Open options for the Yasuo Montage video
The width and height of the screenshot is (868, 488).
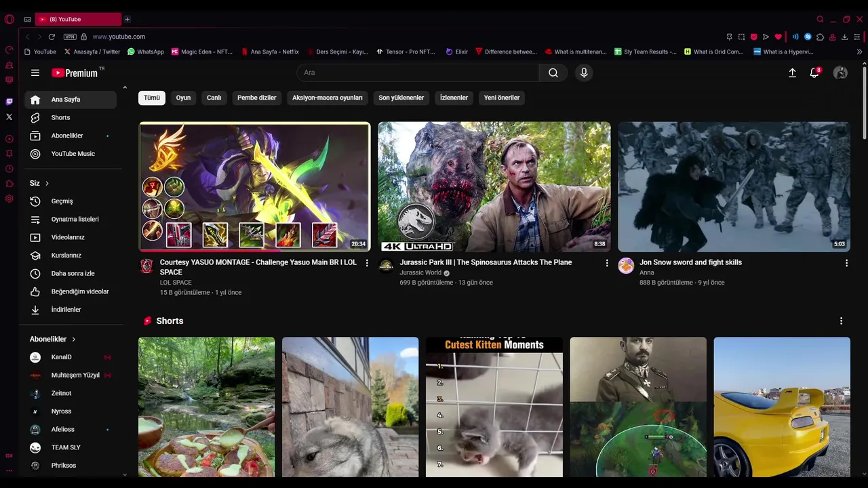pyautogui.click(x=367, y=263)
